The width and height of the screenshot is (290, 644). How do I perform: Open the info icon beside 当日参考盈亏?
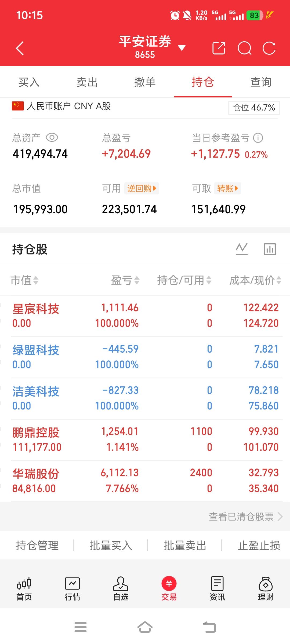[x=258, y=138]
